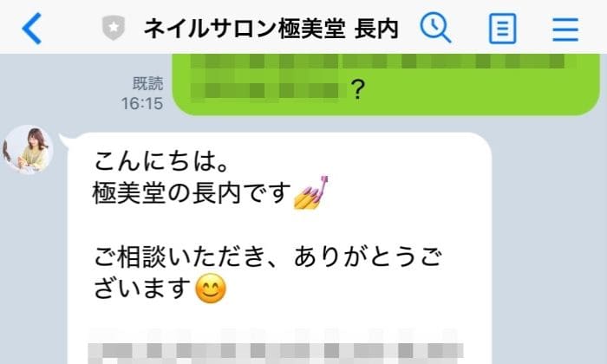Select the こんにちは。 greeting text

[161, 161]
